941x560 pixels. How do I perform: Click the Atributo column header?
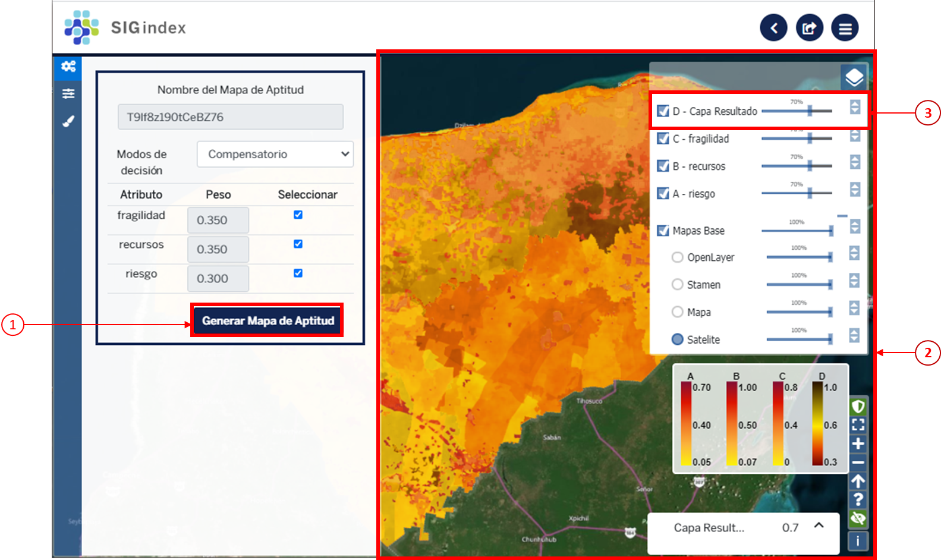(x=141, y=194)
